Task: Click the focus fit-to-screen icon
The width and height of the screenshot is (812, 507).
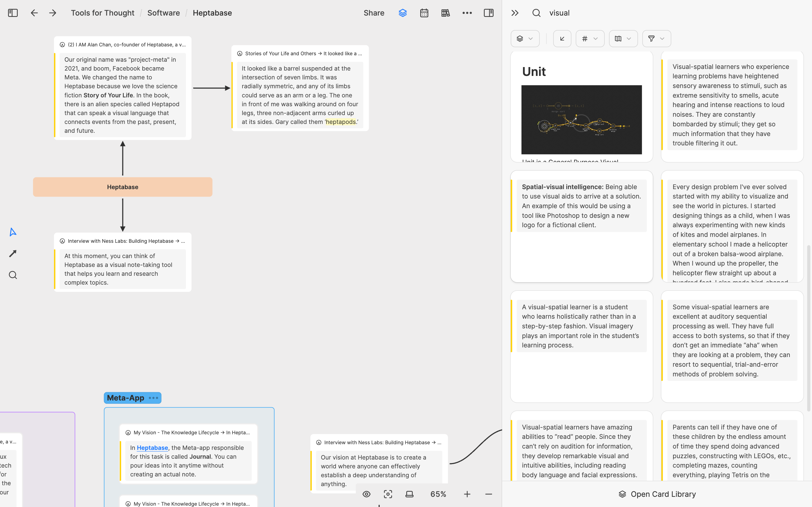Action: [x=388, y=494]
